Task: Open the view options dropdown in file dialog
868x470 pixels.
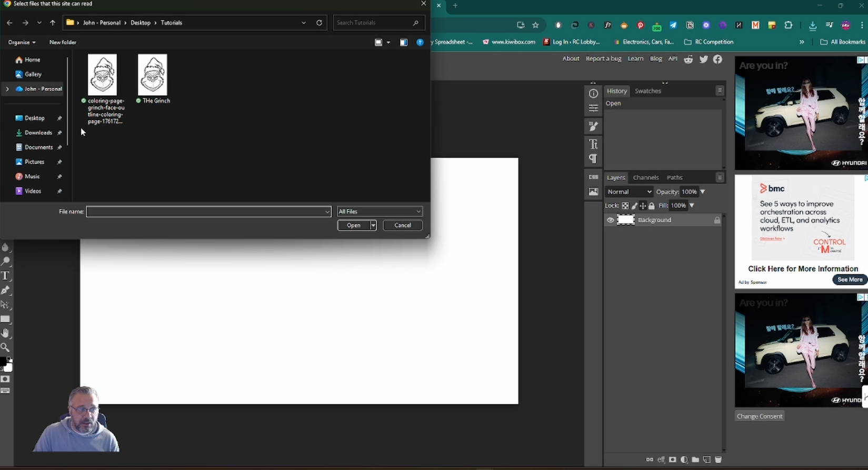Action: click(x=388, y=42)
